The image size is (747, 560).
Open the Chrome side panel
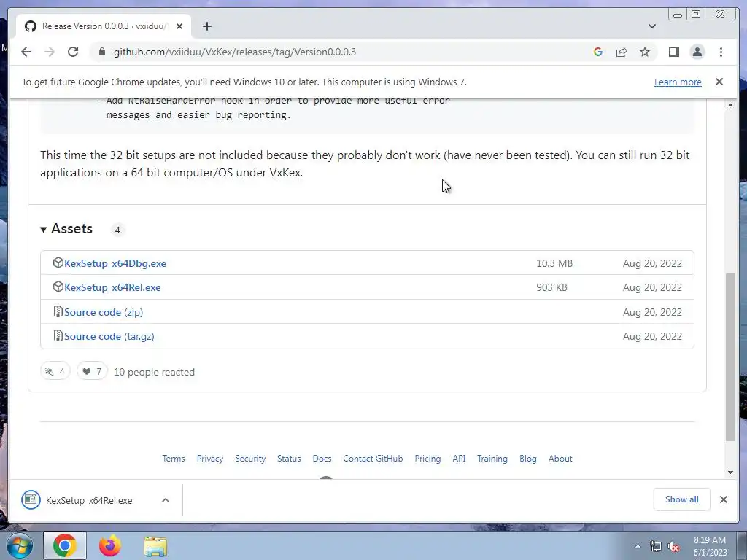point(673,52)
